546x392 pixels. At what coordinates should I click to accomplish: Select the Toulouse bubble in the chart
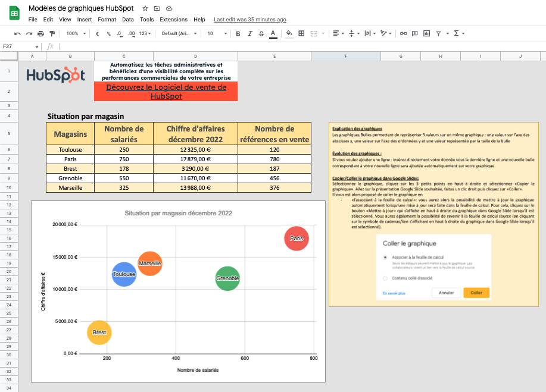click(124, 274)
